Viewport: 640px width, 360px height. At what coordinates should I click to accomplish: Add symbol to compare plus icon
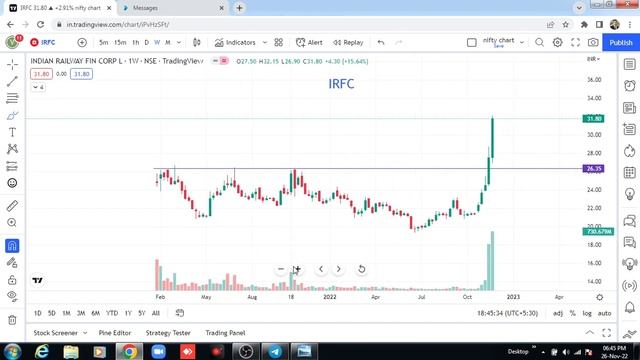coord(82,42)
